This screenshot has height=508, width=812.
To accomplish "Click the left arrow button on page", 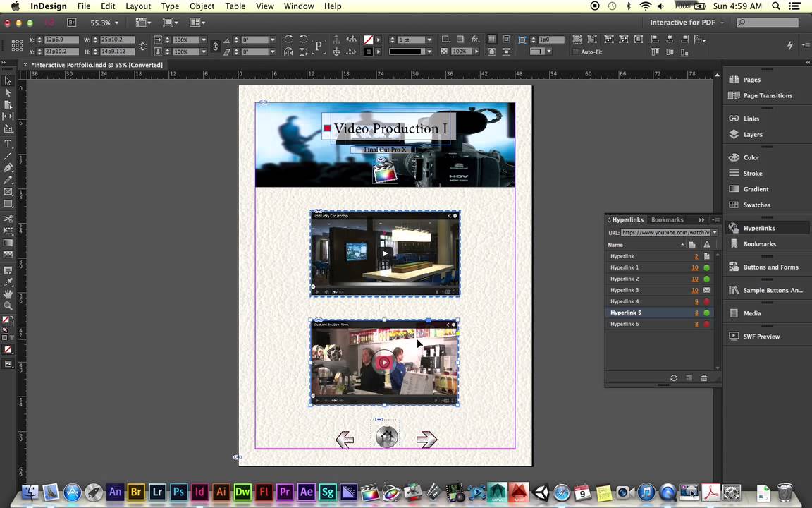I will [345, 440].
